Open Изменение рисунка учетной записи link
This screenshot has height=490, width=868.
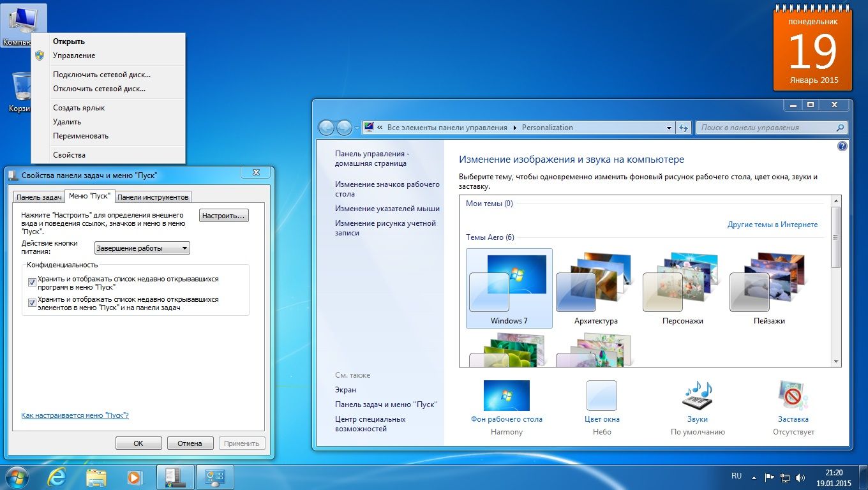[385, 228]
